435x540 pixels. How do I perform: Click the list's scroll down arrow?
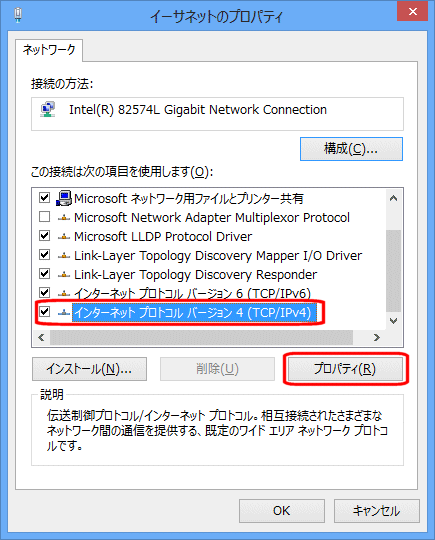pyautogui.click(x=393, y=321)
